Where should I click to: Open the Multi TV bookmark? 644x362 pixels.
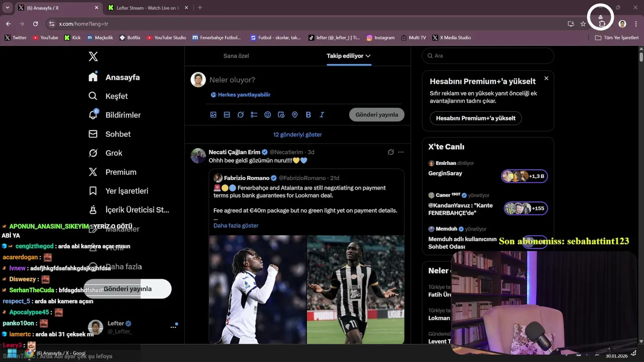tap(414, 38)
